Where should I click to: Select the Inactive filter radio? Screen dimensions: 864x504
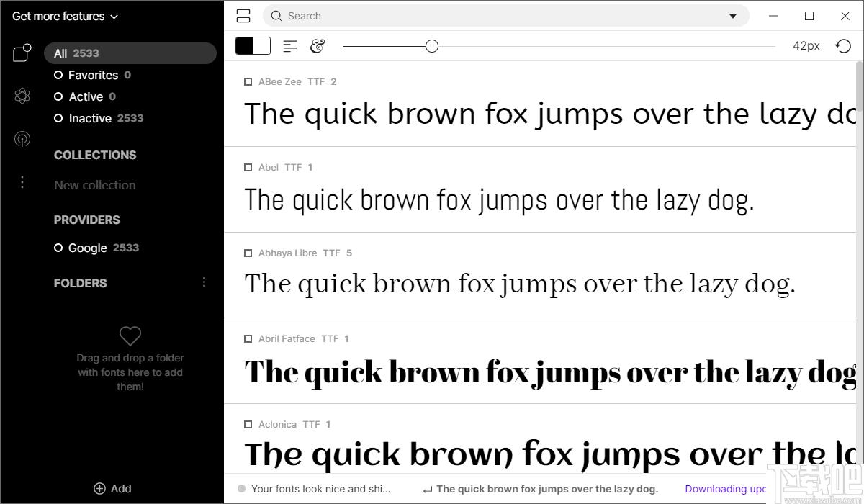pyautogui.click(x=58, y=118)
